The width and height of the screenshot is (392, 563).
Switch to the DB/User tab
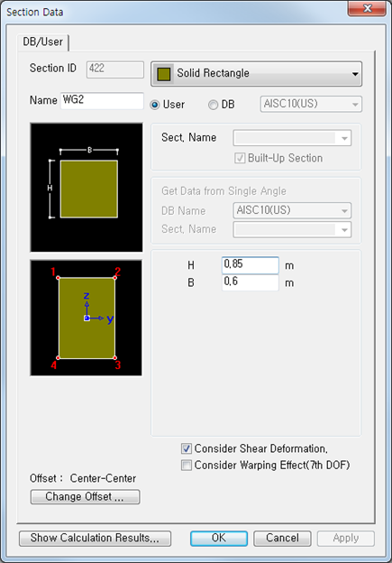[43, 42]
